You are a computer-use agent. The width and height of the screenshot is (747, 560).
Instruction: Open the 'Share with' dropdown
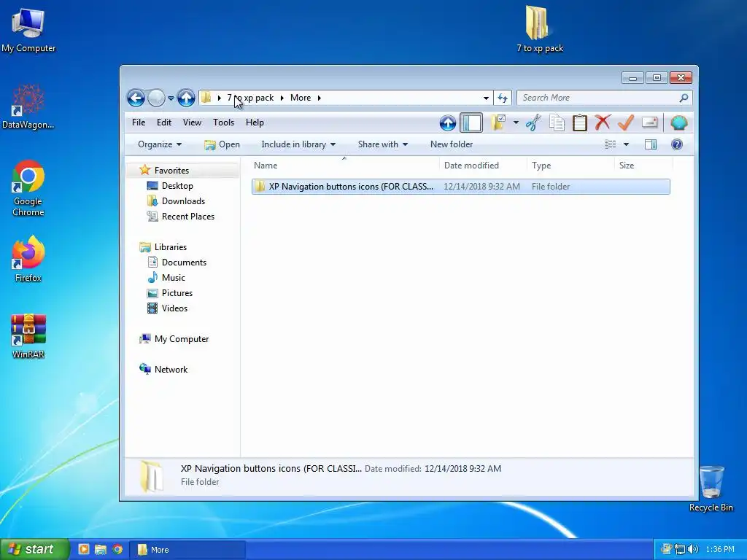382,144
